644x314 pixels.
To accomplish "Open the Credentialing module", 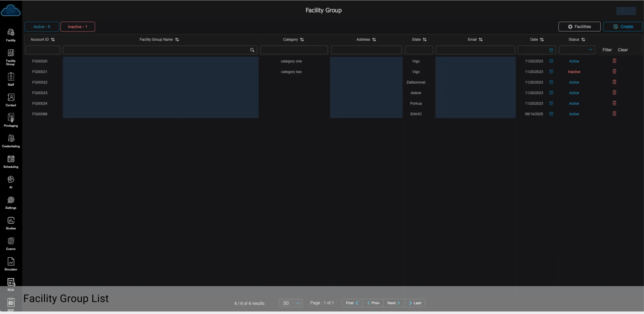I will point(11,141).
